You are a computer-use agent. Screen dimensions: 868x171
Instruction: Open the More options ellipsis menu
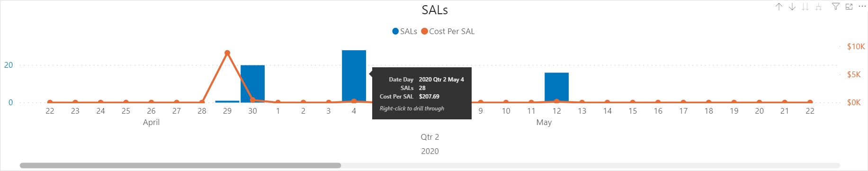tap(862, 7)
